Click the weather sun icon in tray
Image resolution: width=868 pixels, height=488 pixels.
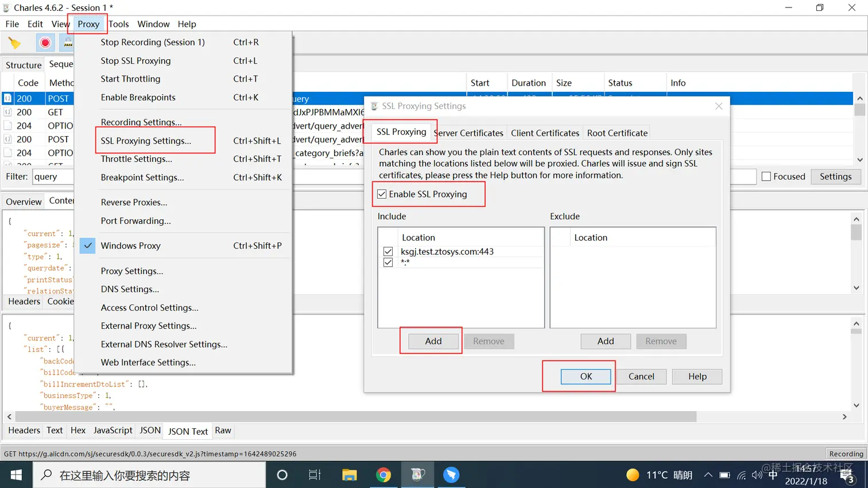click(633, 475)
